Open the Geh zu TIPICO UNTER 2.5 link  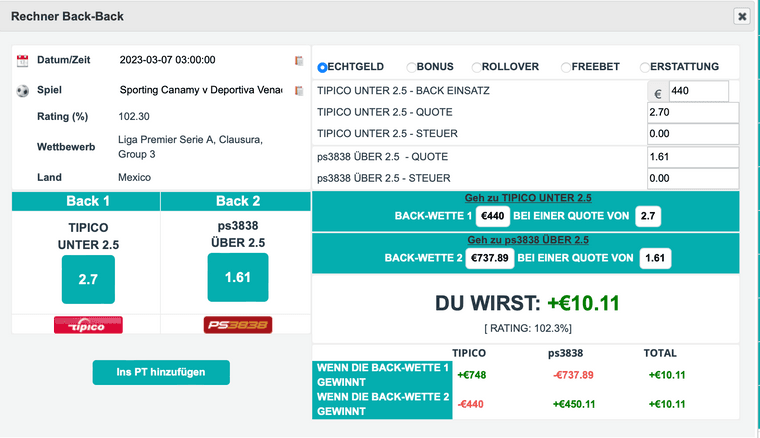click(x=528, y=198)
